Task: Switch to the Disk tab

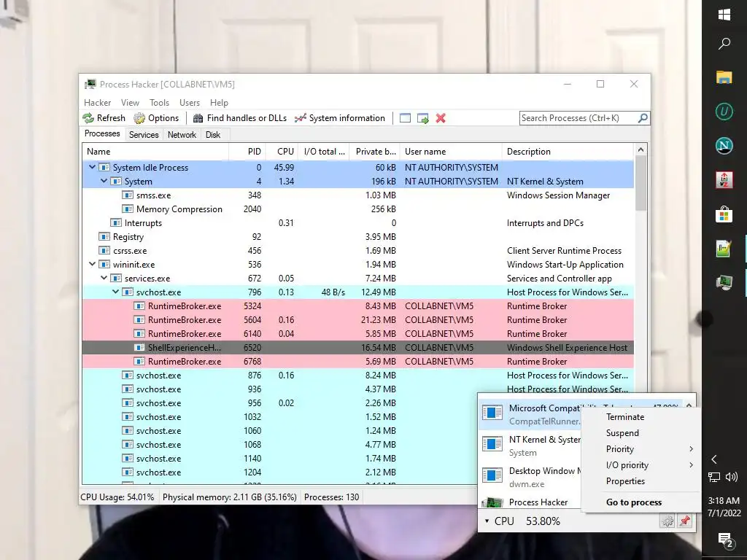Action: coord(213,135)
